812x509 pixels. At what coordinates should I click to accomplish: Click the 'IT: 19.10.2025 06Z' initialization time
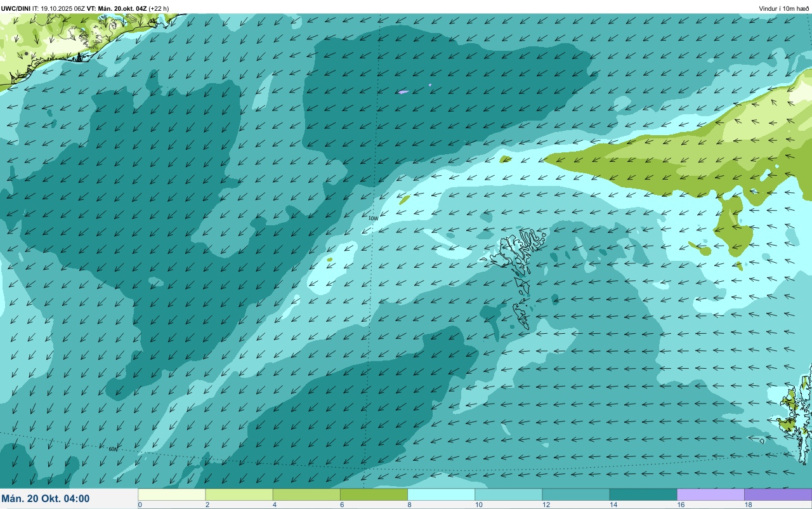pyautogui.click(x=59, y=8)
